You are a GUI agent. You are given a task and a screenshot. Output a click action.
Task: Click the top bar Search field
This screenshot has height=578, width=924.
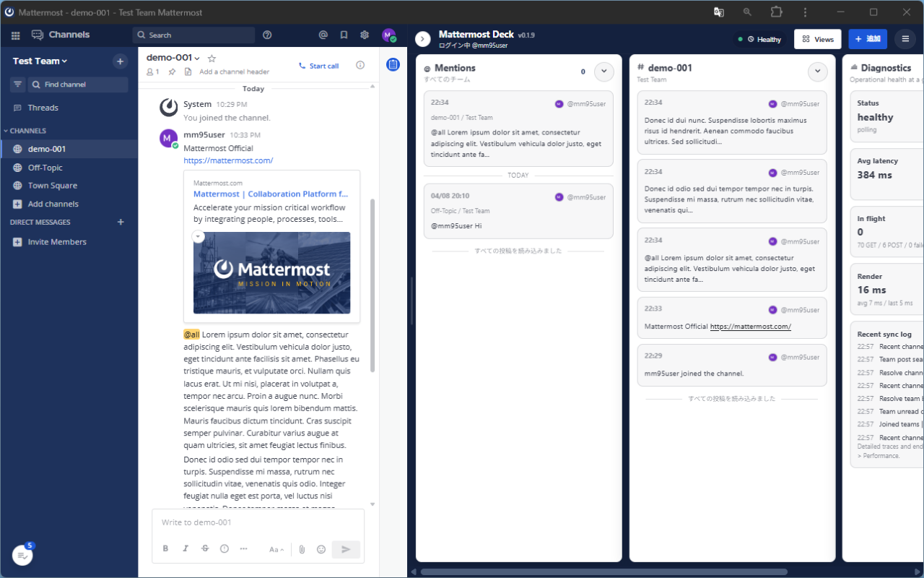(193, 35)
